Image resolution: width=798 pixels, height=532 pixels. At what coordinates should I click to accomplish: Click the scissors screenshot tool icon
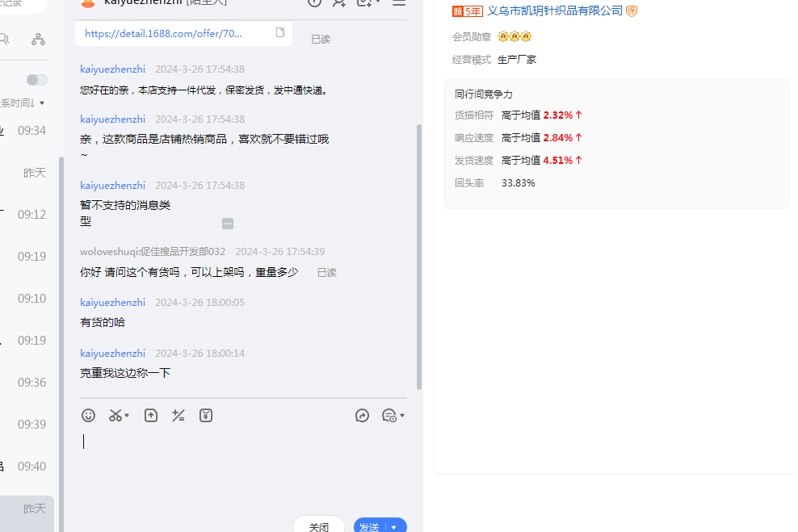pyautogui.click(x=115, y=416)
